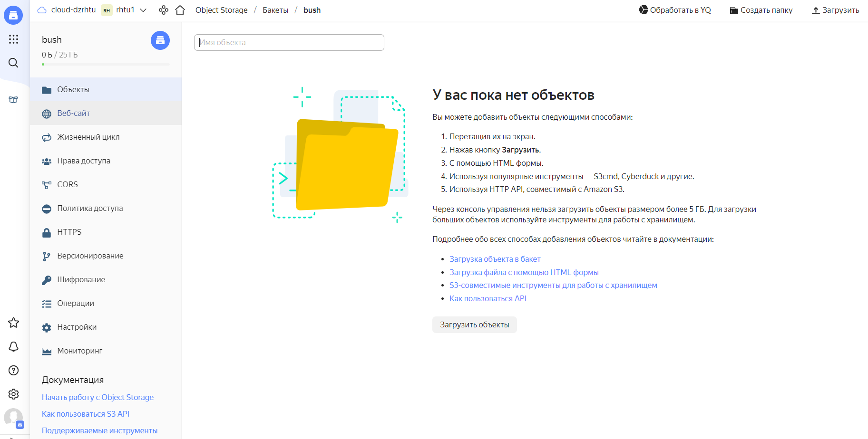Focus the Имя объекта search field

coord(289,42)
